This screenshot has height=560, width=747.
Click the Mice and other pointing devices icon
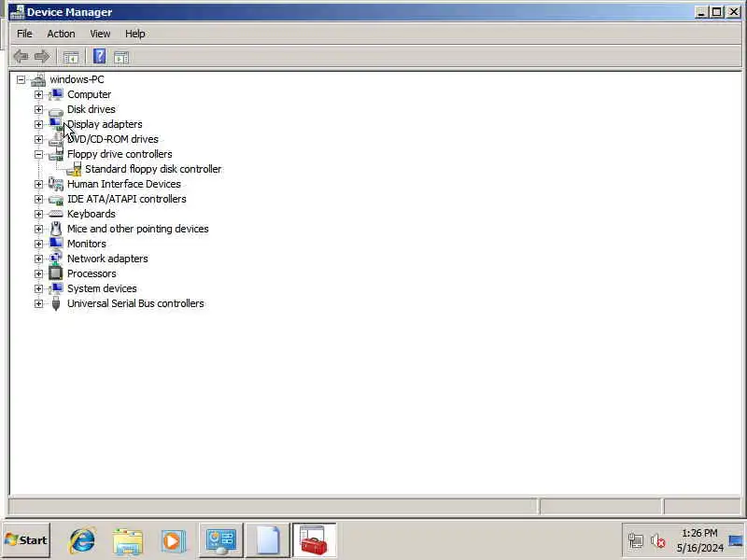pos(56,229)
